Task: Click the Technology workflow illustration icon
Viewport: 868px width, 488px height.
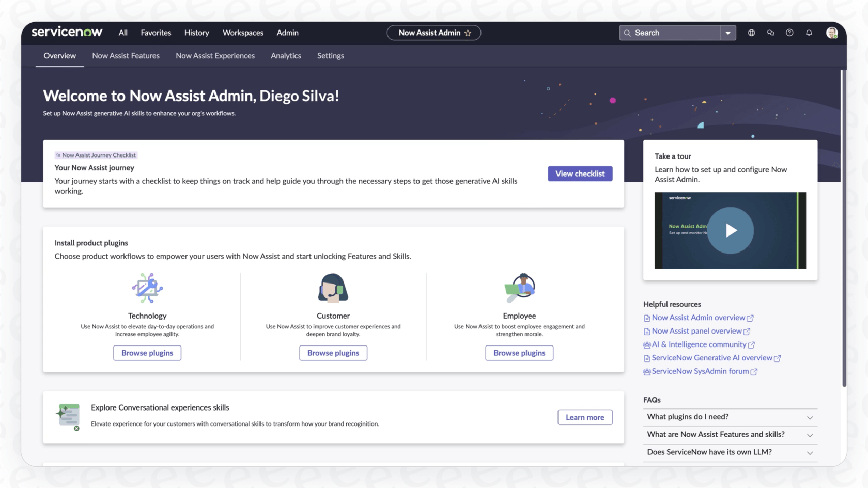Action: pyautogui.click(x=147, y=288)
